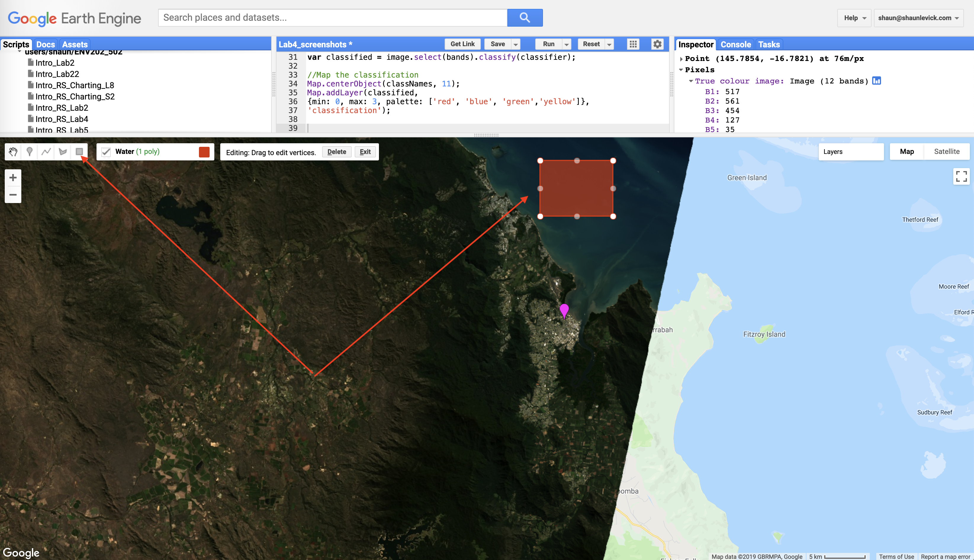Click in the search places and datasets field
Image resolution: width=974 pixels, height=560 pixels.
coord(333,18)
